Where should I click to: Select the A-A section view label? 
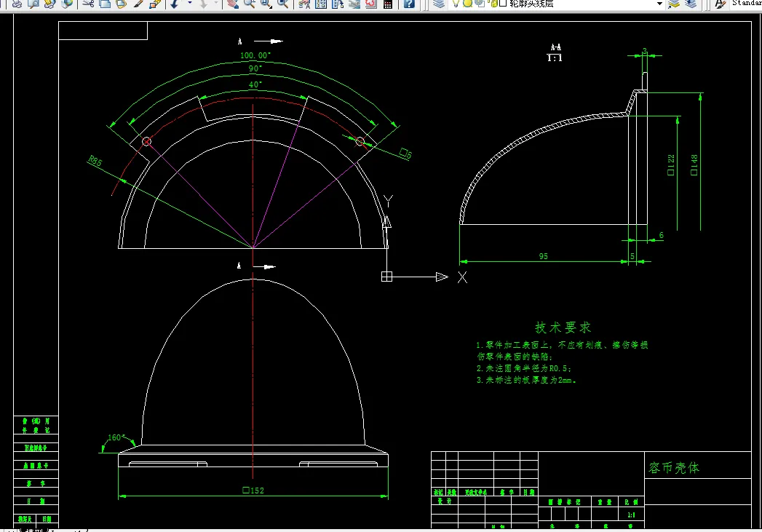click(555, 47)
